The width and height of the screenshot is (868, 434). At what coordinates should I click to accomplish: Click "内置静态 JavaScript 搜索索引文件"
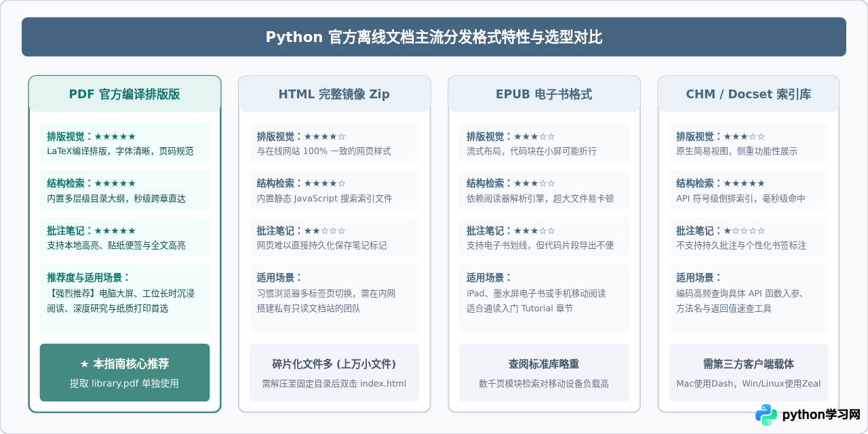325,199
